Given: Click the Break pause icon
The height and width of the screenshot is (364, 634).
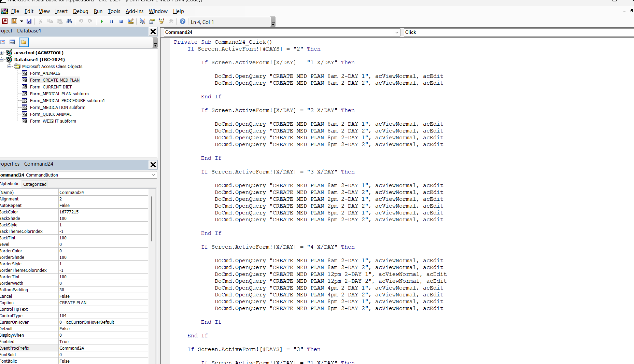Looking at the screenshot, I should click(111, 22).
